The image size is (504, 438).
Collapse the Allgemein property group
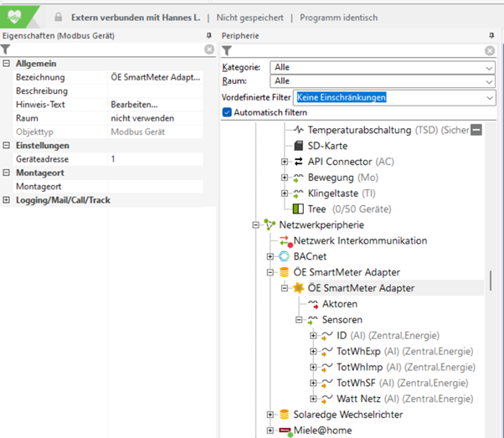pyautogui.click(x=7, y=64)
